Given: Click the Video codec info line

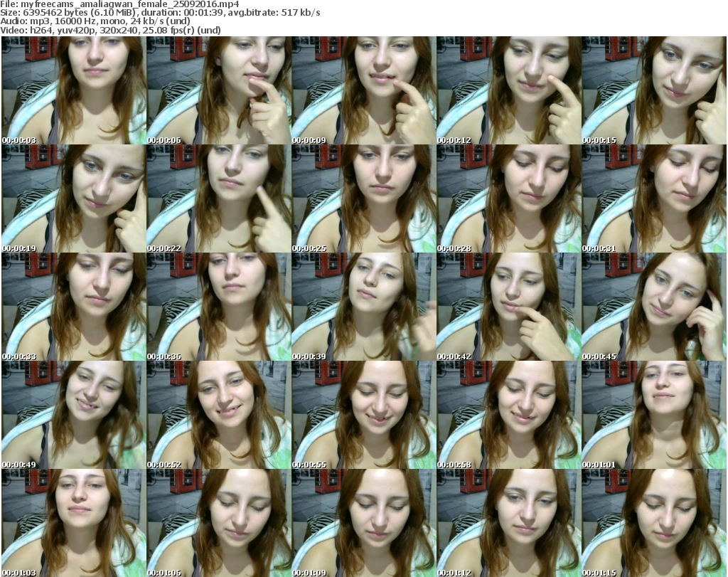Looking at the screenshot, I should point(111,31).
